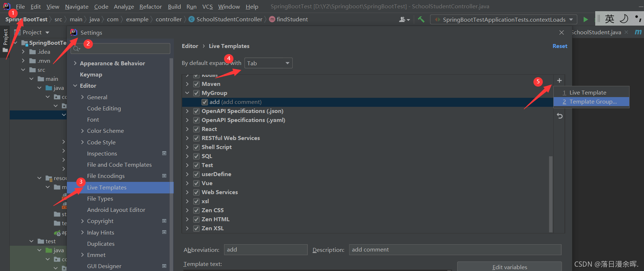Image resolution: width=644 pixels, height=271 pixels.
Task: Open the Project tool window side tab
Action: 5,40
